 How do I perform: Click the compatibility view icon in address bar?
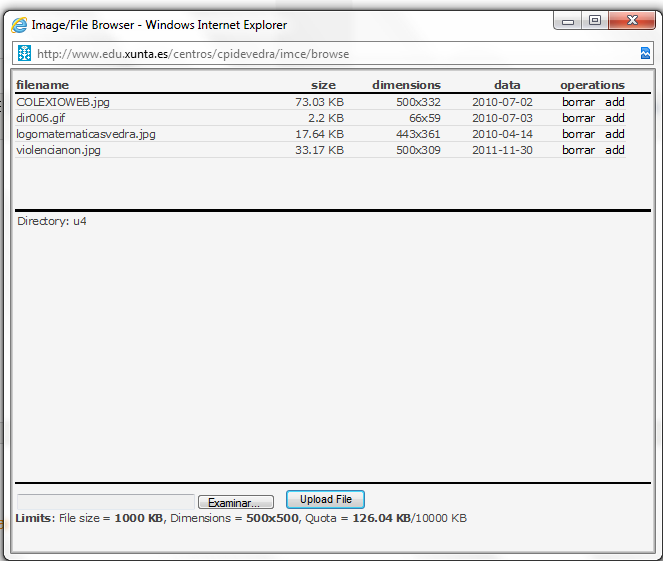(645, 53)
